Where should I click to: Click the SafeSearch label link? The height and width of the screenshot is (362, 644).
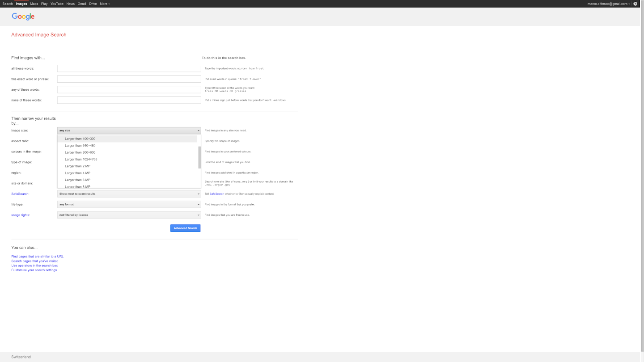[20, 194]
